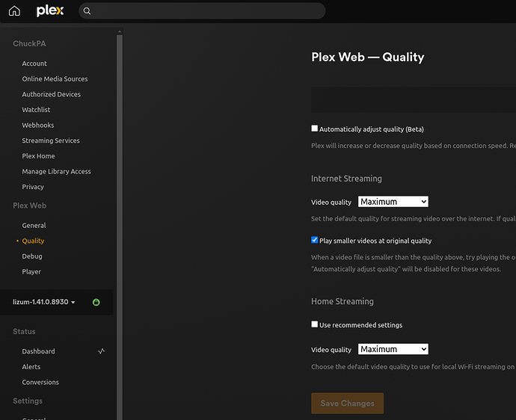Click the Plex logo
516x420 pixels.
point(50,11)
